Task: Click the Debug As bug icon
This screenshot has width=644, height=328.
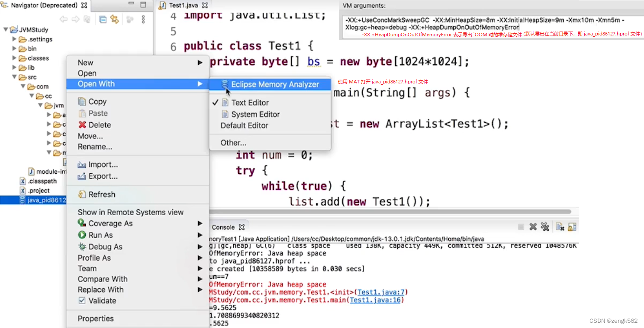Action: 82,247
